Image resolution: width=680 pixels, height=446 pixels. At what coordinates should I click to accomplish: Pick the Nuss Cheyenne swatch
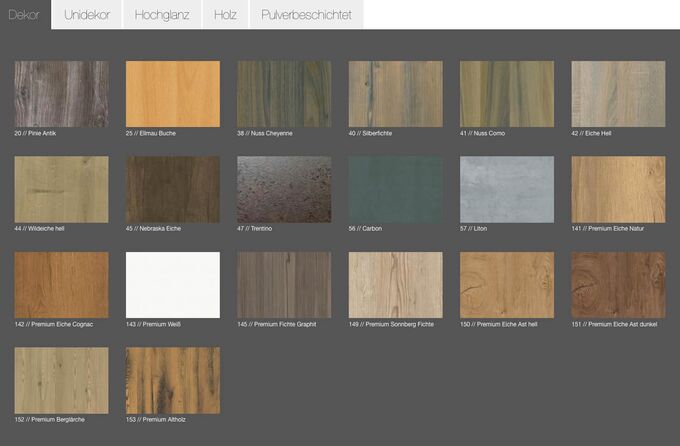(x=284, y=94)
